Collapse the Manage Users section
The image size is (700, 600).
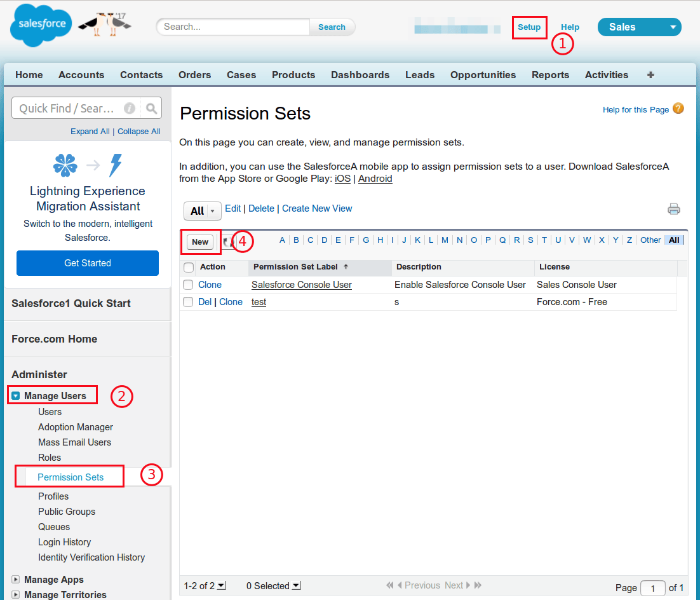pos(16,395)
